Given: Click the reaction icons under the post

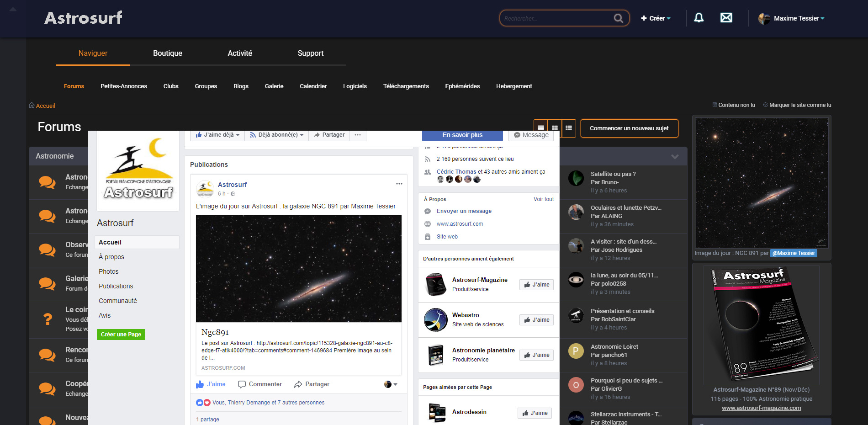Looking at the screenshot, I should tap(203, 403).
